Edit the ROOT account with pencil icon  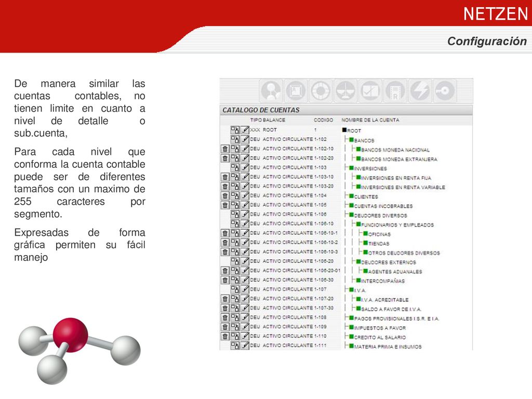(x=245, y=130)
